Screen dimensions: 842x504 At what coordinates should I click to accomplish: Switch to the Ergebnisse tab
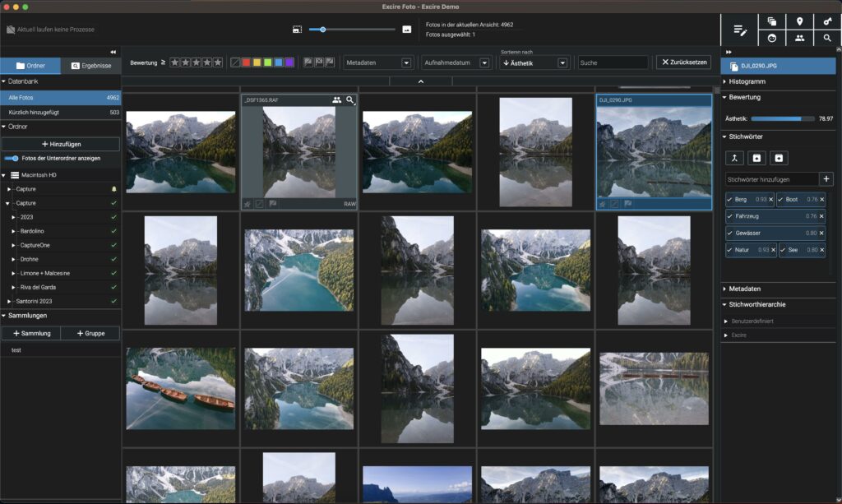point(90,66)
